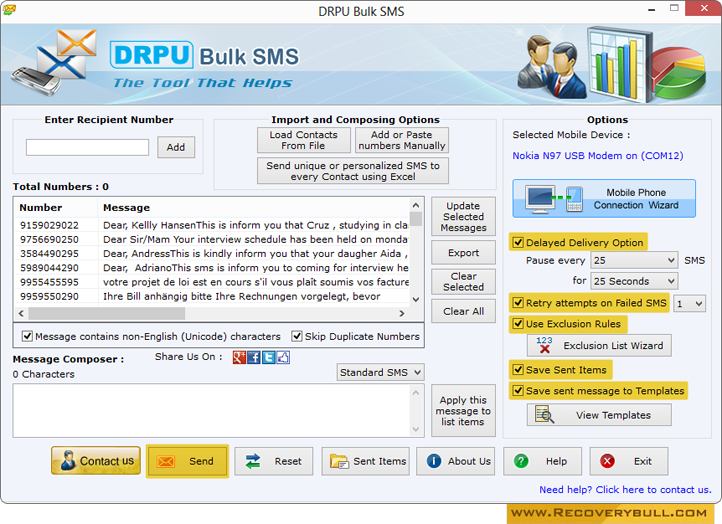The width and height of the screenshot is (722, 524).
Task: Click the info icon on About Us
Action: [434, 461]
